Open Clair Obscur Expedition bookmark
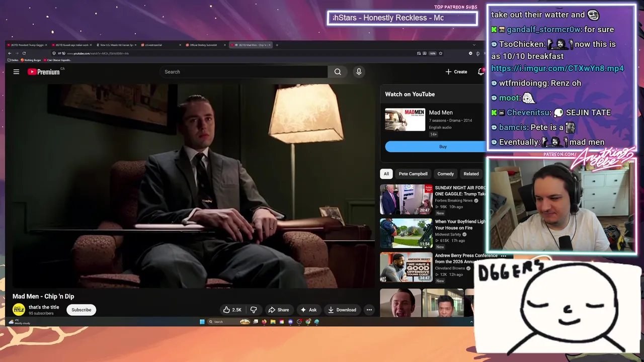Screen dimensions: 644x362 pos(57,60)
